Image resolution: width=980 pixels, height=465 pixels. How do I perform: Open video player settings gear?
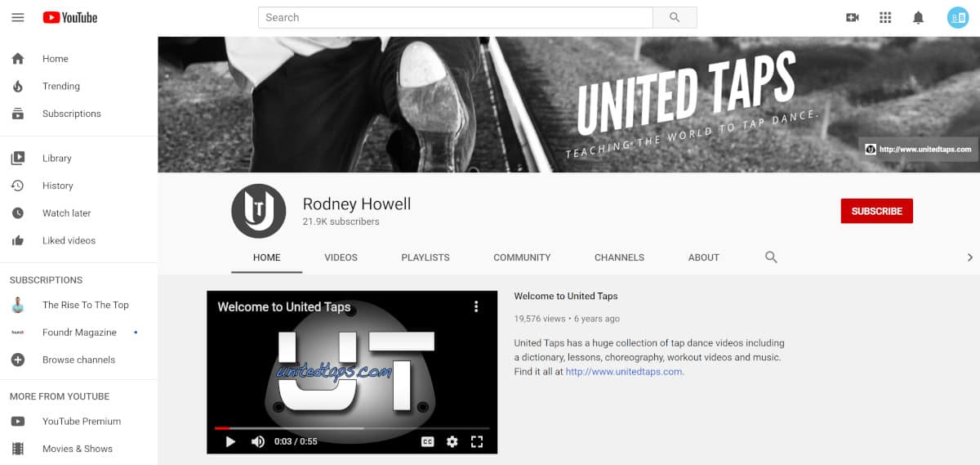pyautogui.click(x=452, y=441)
